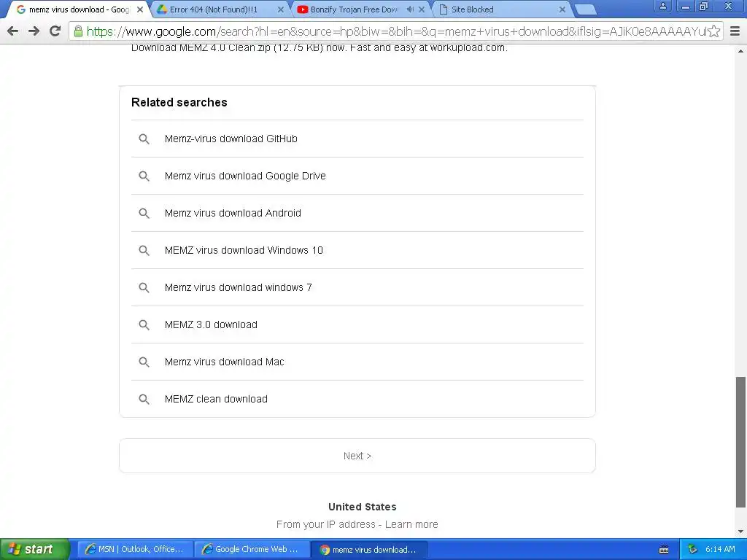Click the on-screen keyboard tray icon

point(664,550)
